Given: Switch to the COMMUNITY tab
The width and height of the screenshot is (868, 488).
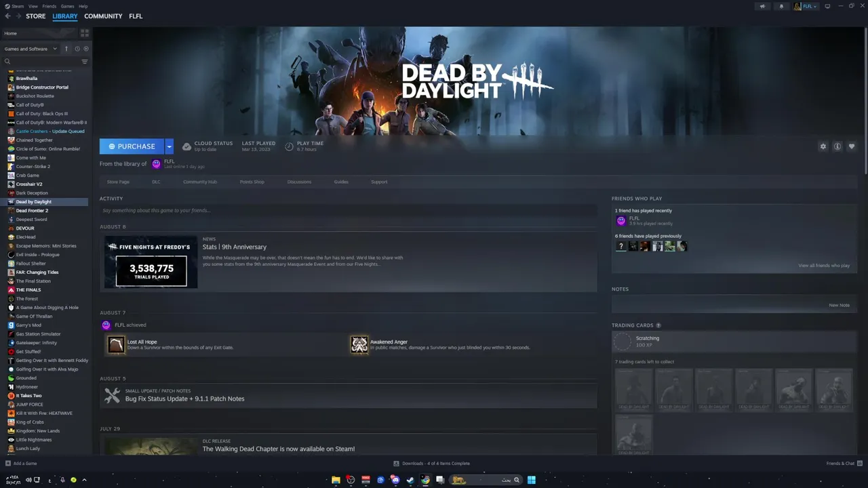Looking at the screenshot, I should (x=103, y=16).
